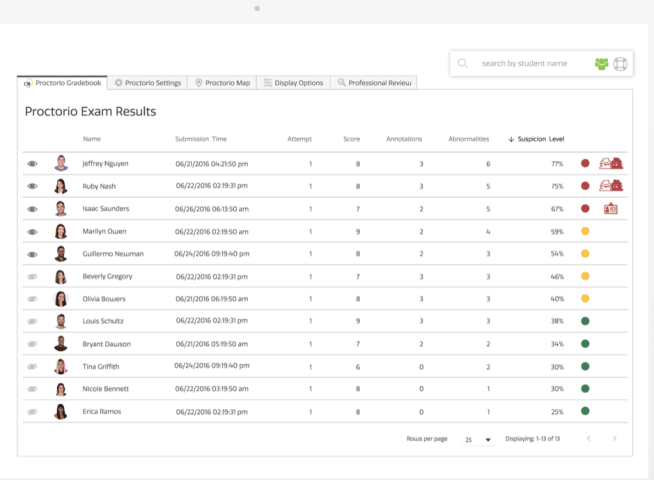Image resolution: width=654 pixels, height=480 pixels.
Task: Open Ruby Nash's name entry
Action: point(99,186)
